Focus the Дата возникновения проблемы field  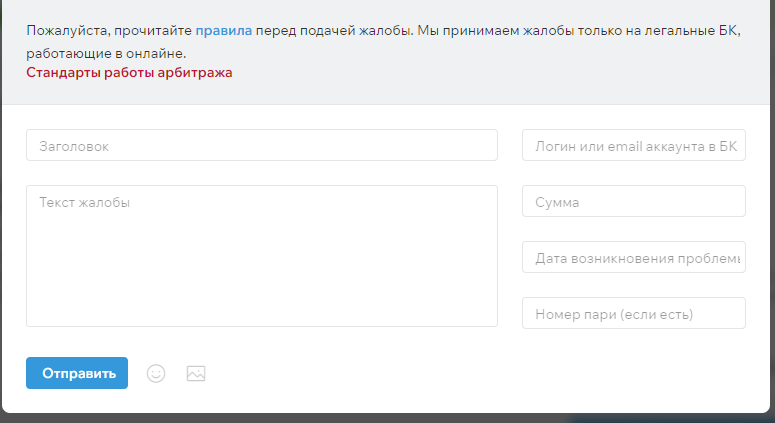tap(634, 258)
